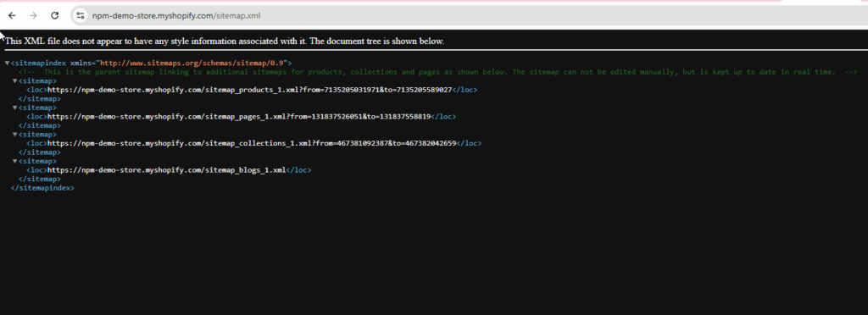The width and height of the screenshot is (868, 315).
Task: Click the 'This XML file does not appear' notice
Action: tap(225, 41)
